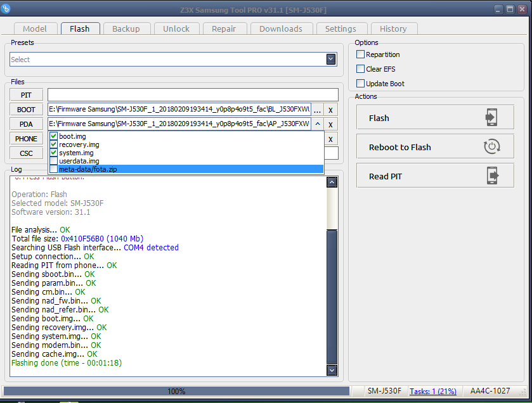Open the Downloads tab
The height and width of the screenshot is (403, 532).
(x=281, y=29)
